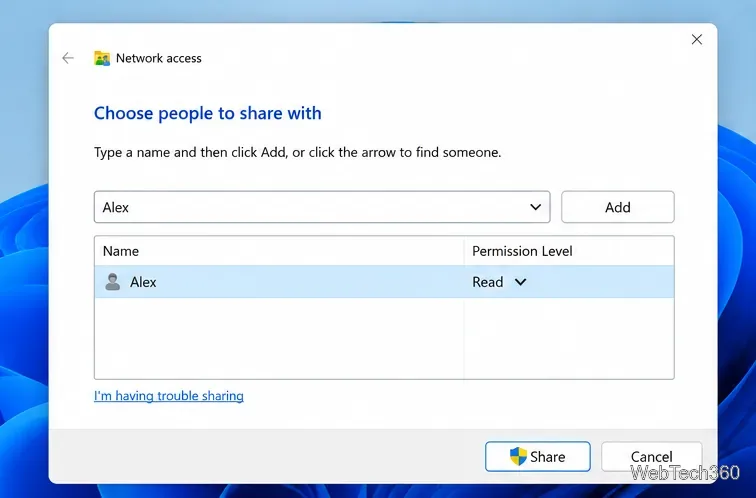Select the Alex name text in the list
The height and width of the screenshot is (498, 756).
[x=143, y=282]
